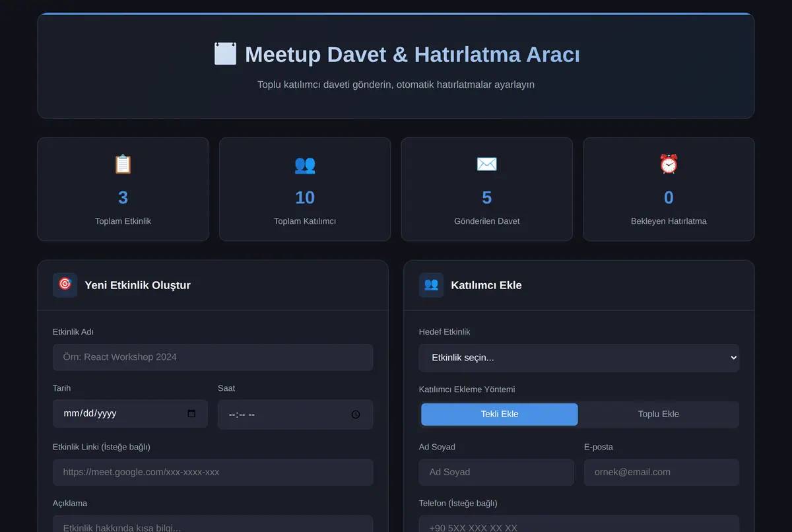Open the Hedef Etkinlik dropdown
This screenshot has height=532, width=792.
click(x=579, y=358)
